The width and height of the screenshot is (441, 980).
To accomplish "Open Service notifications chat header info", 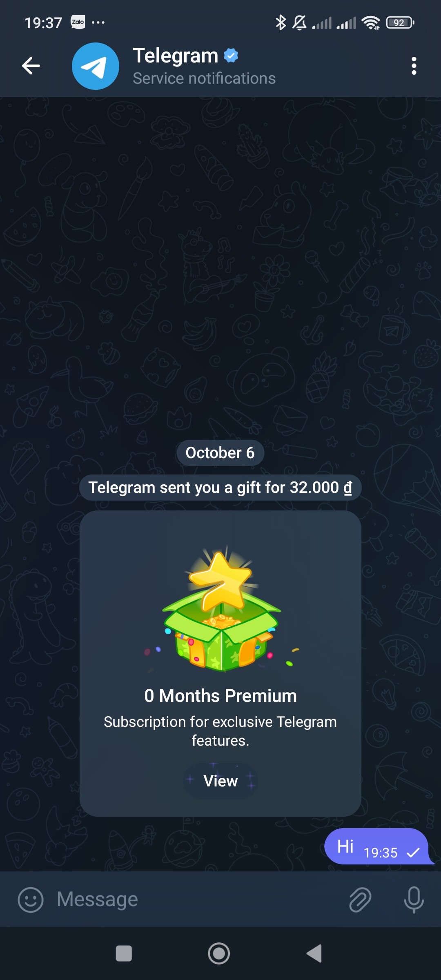I will pyautogui.click(x=204, y=78).
